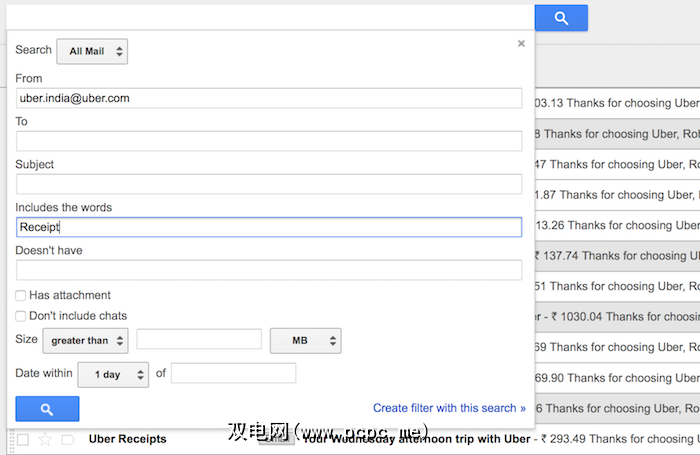Screen dimensions: 700x455
Task: Open the 1 day date range dropdown
Action: coord(113,375)
